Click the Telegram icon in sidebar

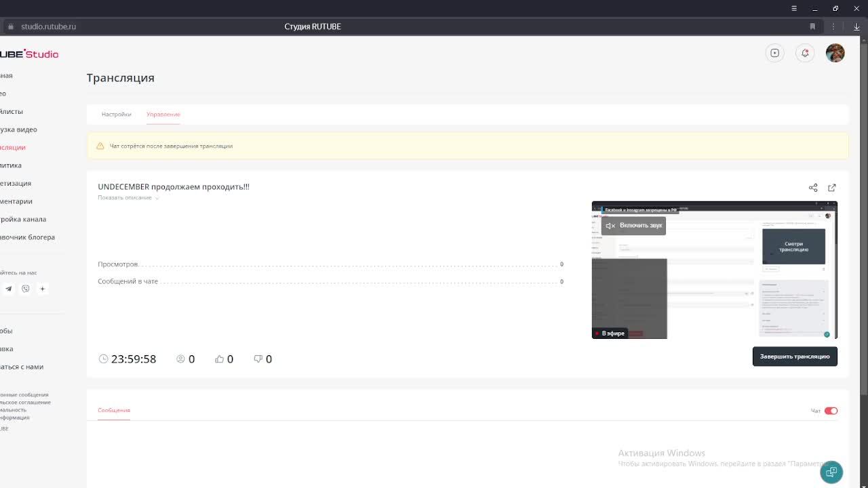click(9, 289)
